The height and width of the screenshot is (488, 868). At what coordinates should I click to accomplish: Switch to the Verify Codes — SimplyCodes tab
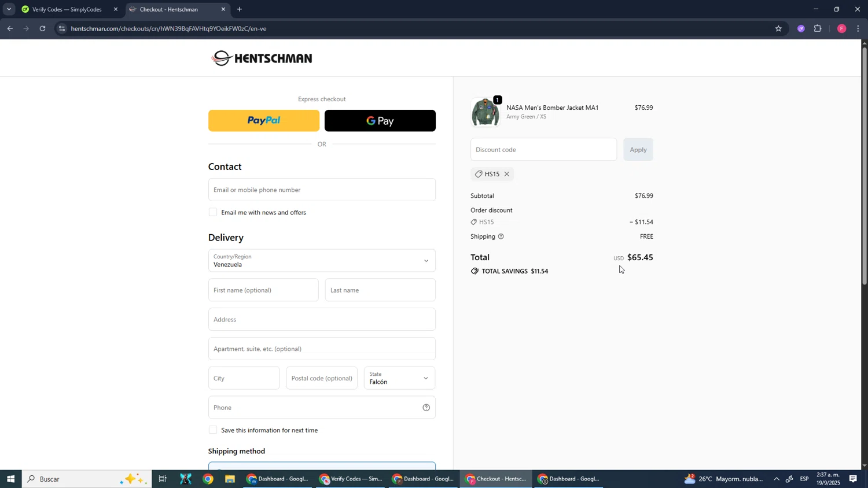pos(67,9)
